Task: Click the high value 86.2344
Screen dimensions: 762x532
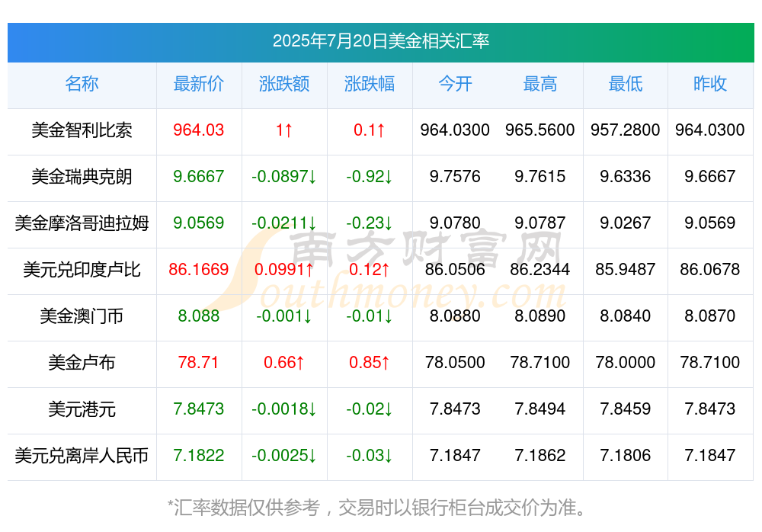Action: coord(540,269)
